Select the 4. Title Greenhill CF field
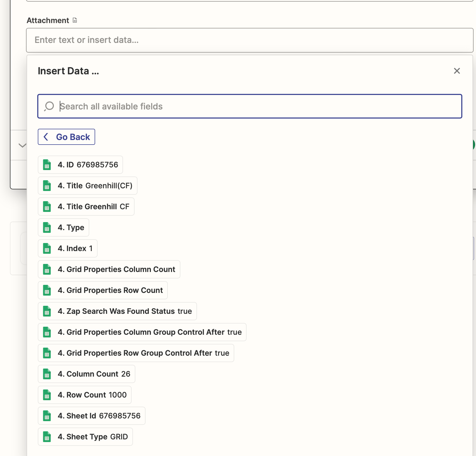This screenshot has height=456, width=476. [x=86, y=207]
